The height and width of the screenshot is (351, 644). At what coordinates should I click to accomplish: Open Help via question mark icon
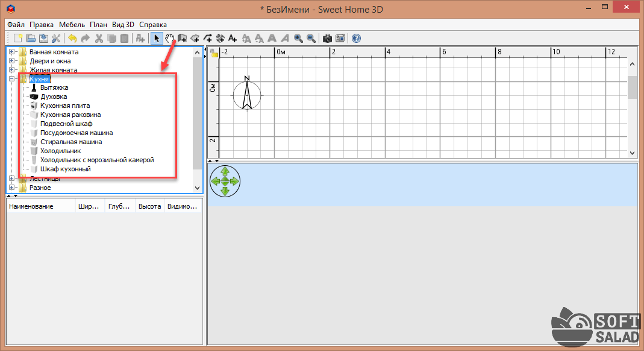coord(356,39)
